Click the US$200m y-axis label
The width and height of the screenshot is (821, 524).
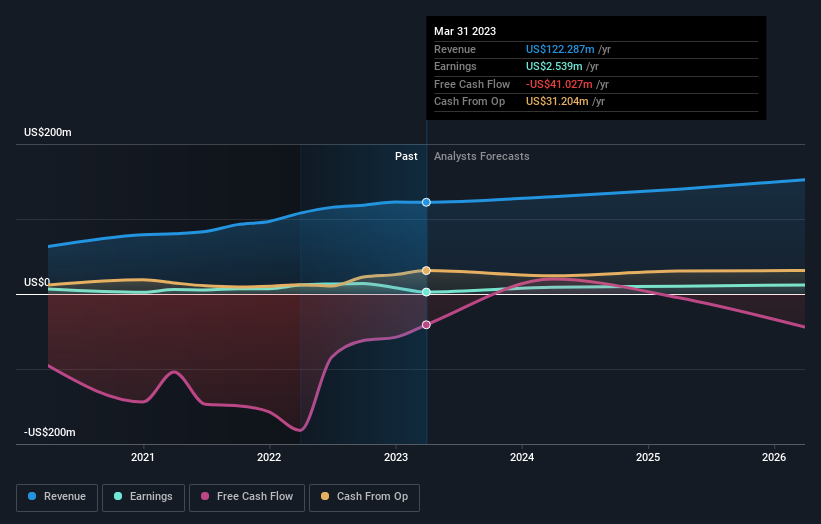tap(48, 132)
